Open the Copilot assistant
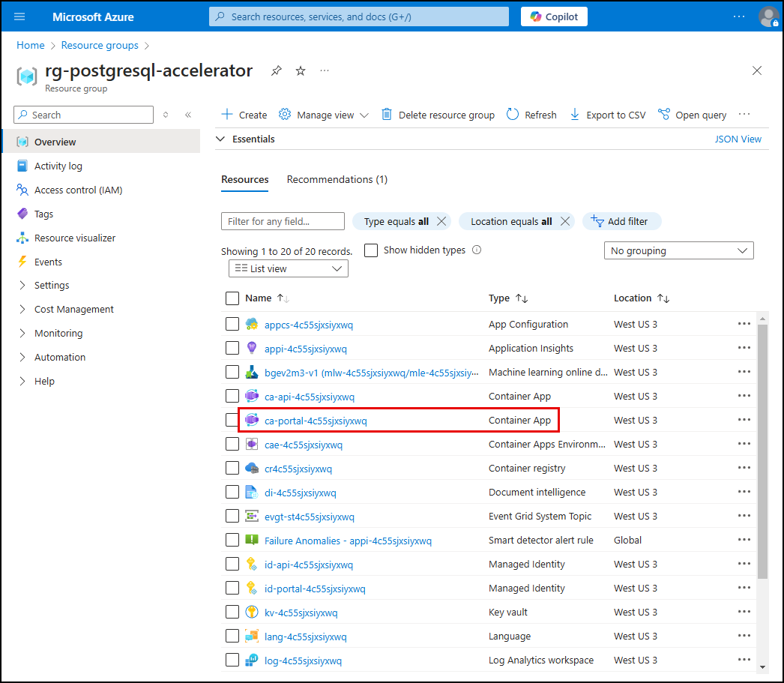Image resolution: width=784 pixels, height=683 pixels. [x=554, y=16]
